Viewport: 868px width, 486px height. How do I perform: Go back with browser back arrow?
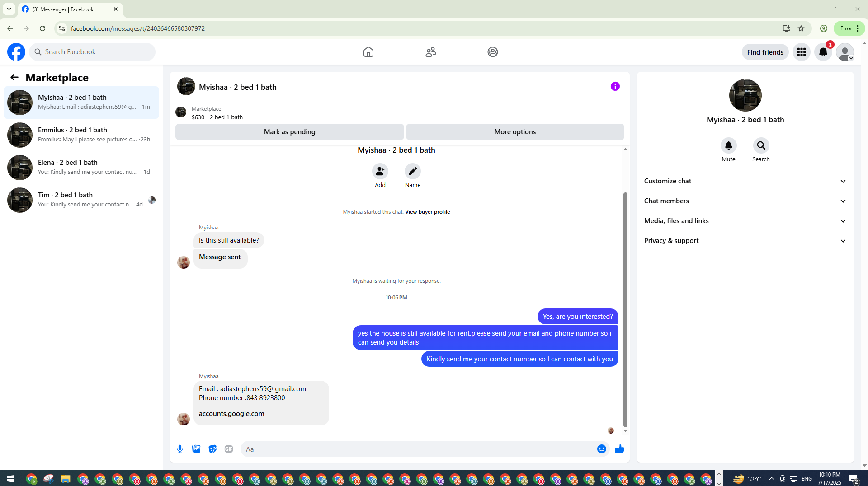10,28
